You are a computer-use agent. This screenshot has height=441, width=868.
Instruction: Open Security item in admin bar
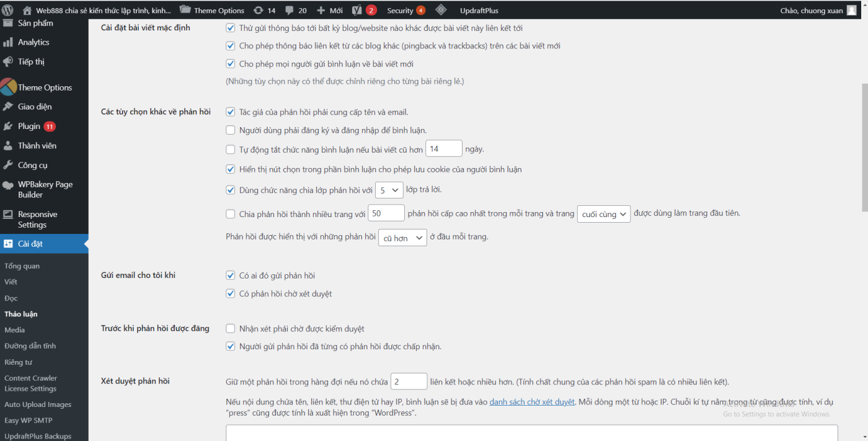coord(406,11)
